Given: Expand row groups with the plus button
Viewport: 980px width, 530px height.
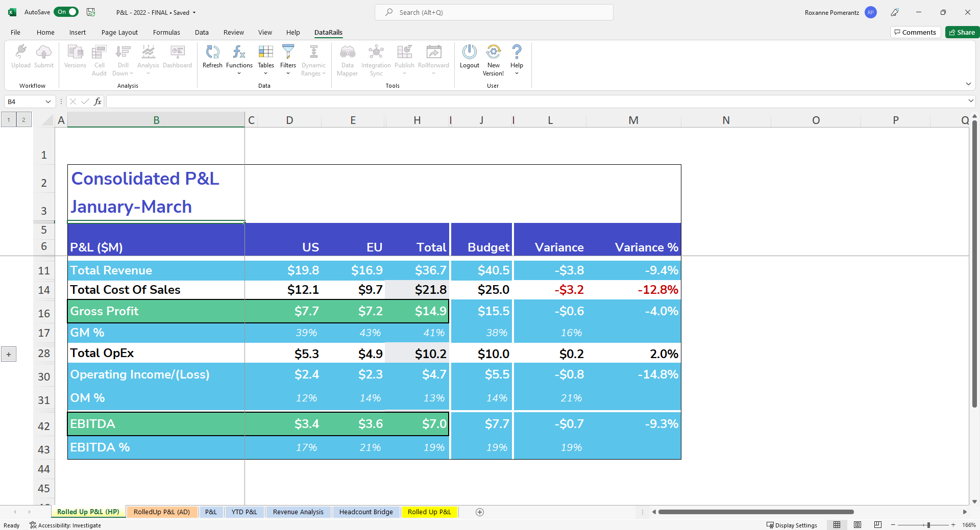Looking at the screenshot, I should point(8,354).
